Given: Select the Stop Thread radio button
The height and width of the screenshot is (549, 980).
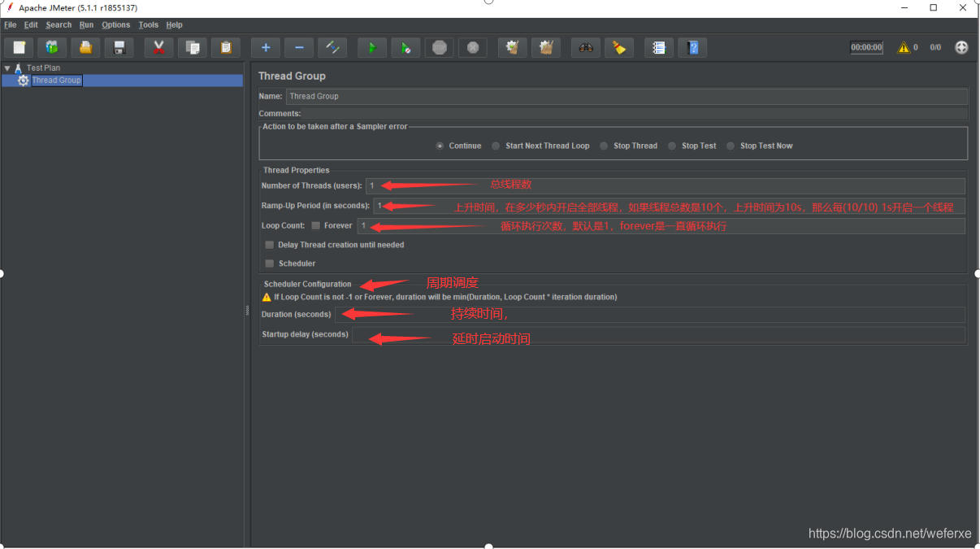Looking at the screenshot, I should (x=604, y=146).
